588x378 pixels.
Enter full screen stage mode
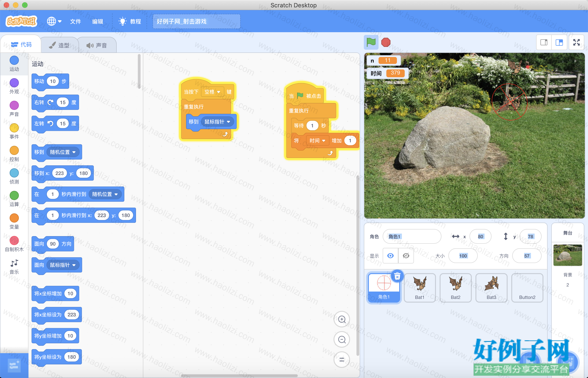click(577, 43)
